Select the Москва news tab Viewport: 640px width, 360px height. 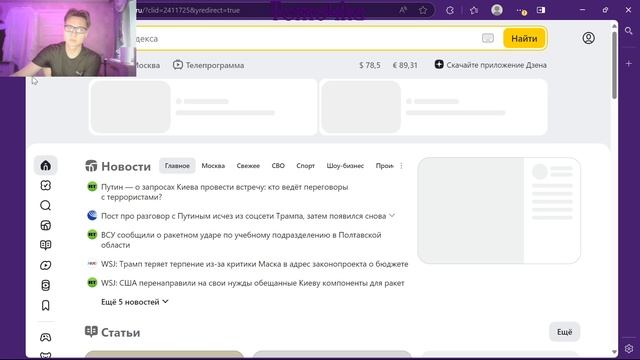tap(213, 166)
